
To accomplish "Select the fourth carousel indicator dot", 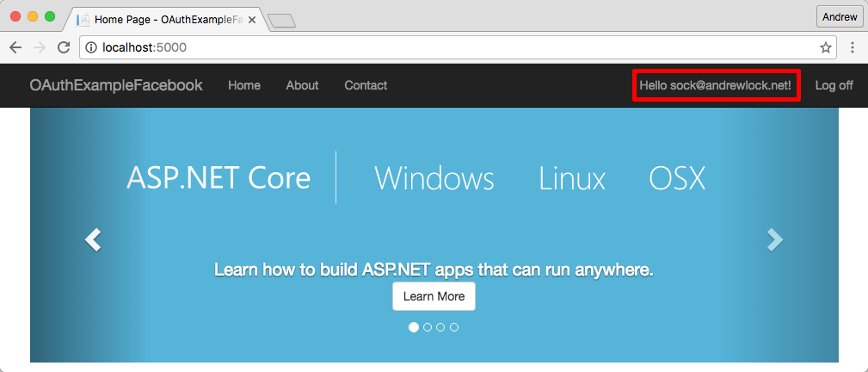I will [454, 327].
